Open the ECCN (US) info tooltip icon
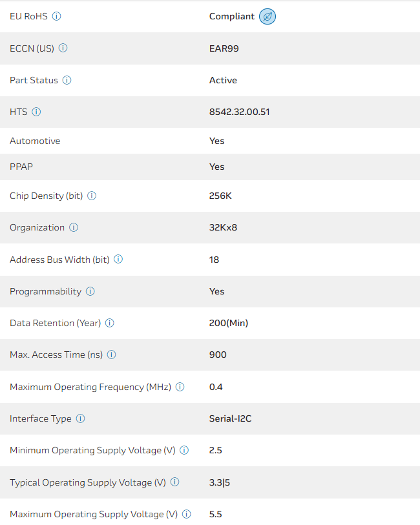This screenshot has width=420, height=525. point(63,48)
